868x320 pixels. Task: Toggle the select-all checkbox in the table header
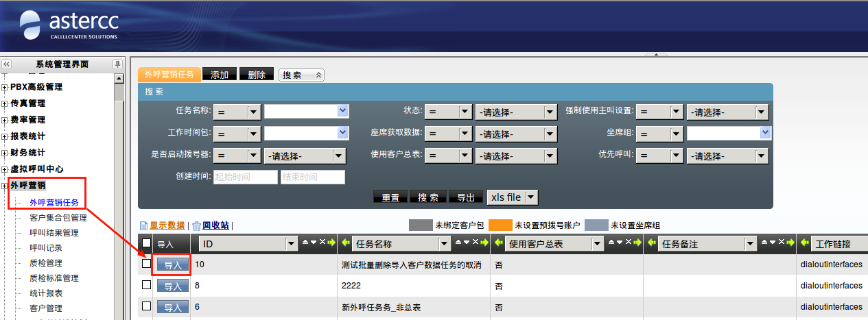146,243
